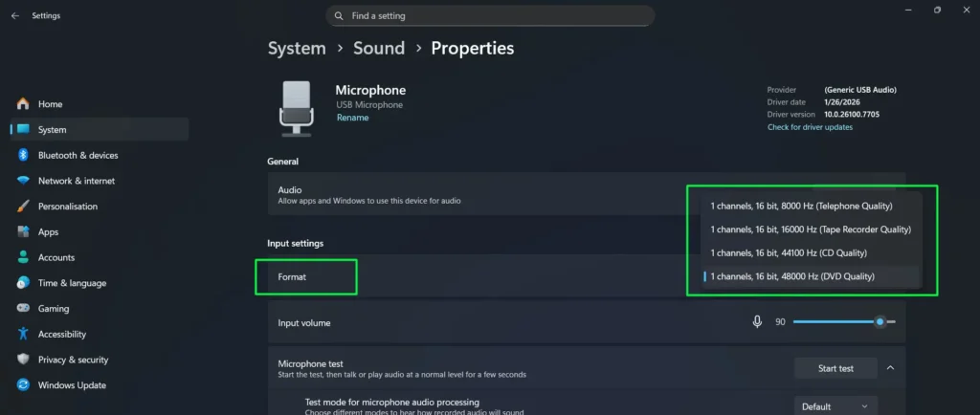Click the Format setting row label
This screenshot has width=980, height=415.
pos(292,276)
